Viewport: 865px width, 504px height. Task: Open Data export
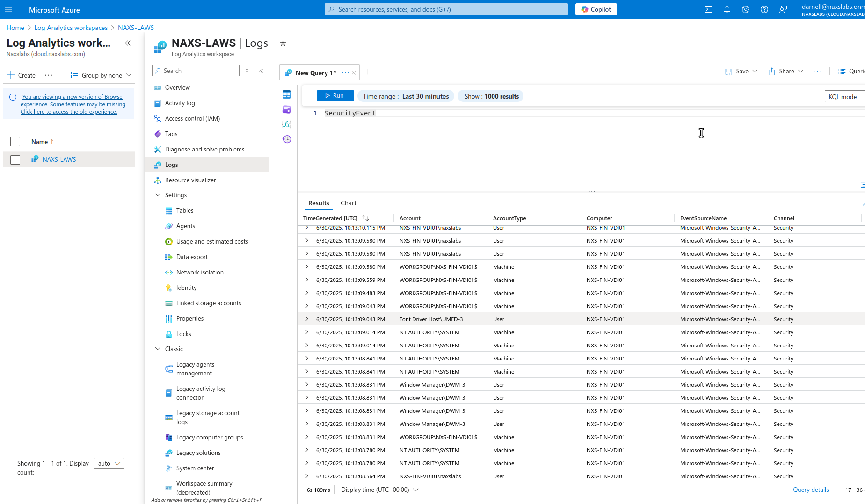(x=192, y=257)
